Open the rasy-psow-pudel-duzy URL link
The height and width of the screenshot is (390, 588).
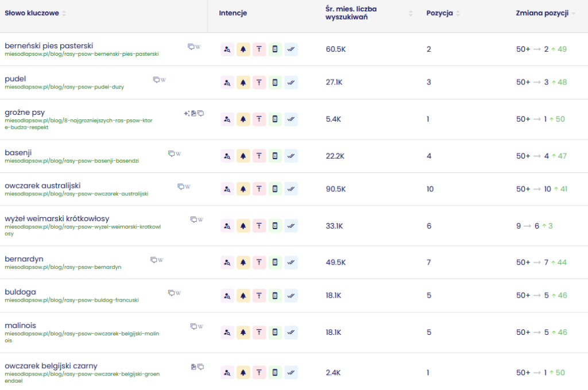[x=64, y=87]
